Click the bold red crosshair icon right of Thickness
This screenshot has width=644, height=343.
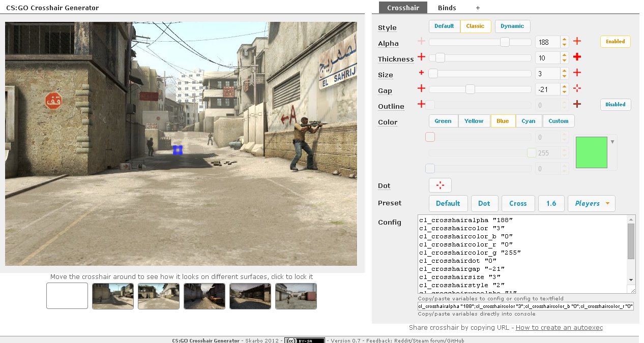(x=577, y=57)
